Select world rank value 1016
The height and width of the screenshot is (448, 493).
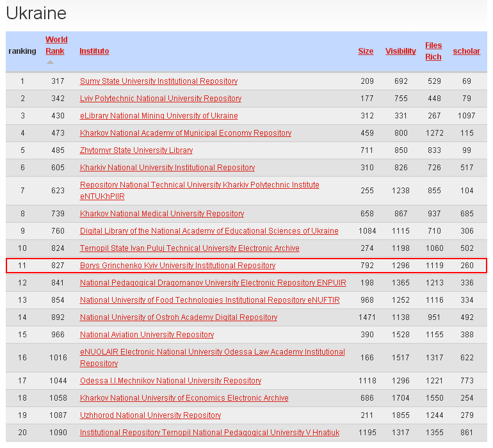click(x=58, y=358)
